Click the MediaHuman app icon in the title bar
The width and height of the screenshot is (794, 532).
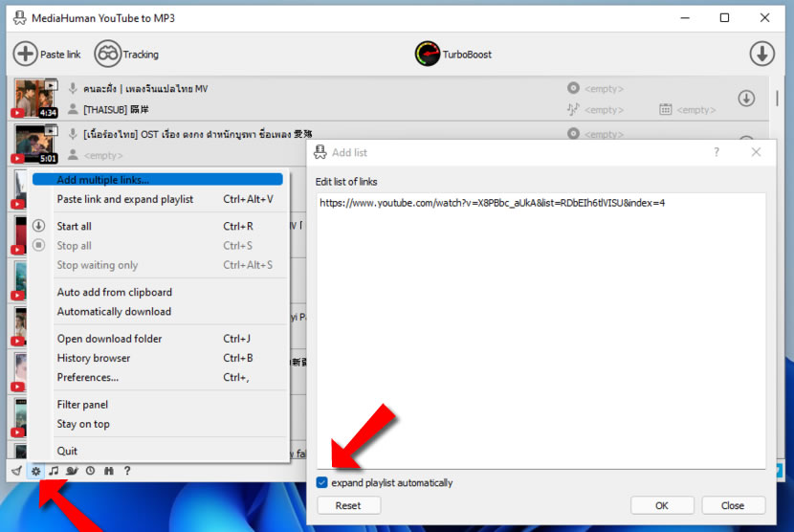20,18
